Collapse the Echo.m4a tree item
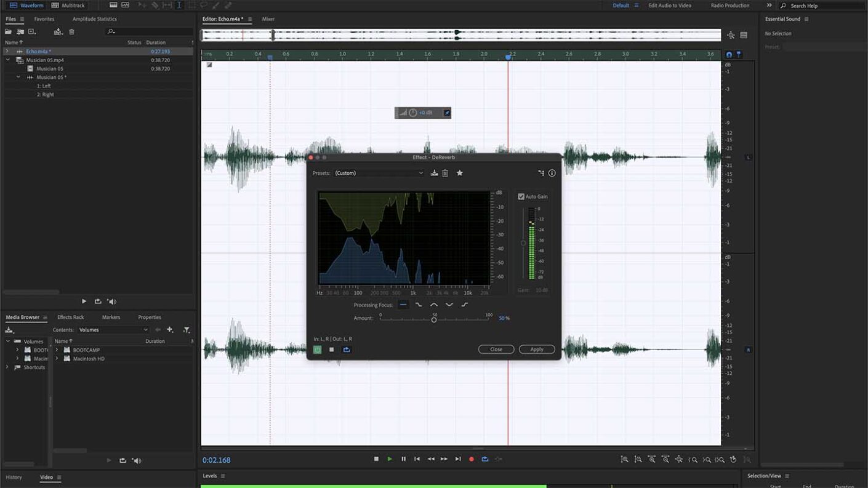This screenshot has width=868, height=488. point(6,51)
